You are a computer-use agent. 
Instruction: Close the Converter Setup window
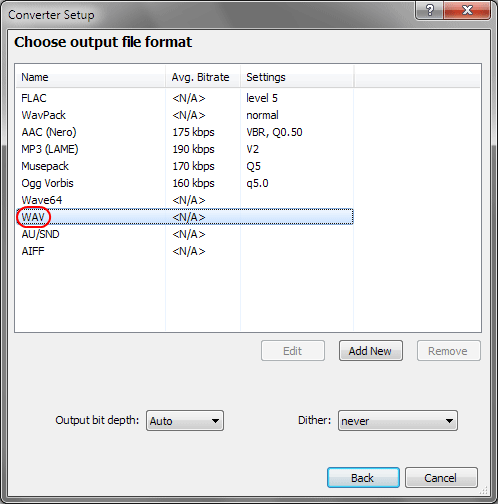click(467, 10)
